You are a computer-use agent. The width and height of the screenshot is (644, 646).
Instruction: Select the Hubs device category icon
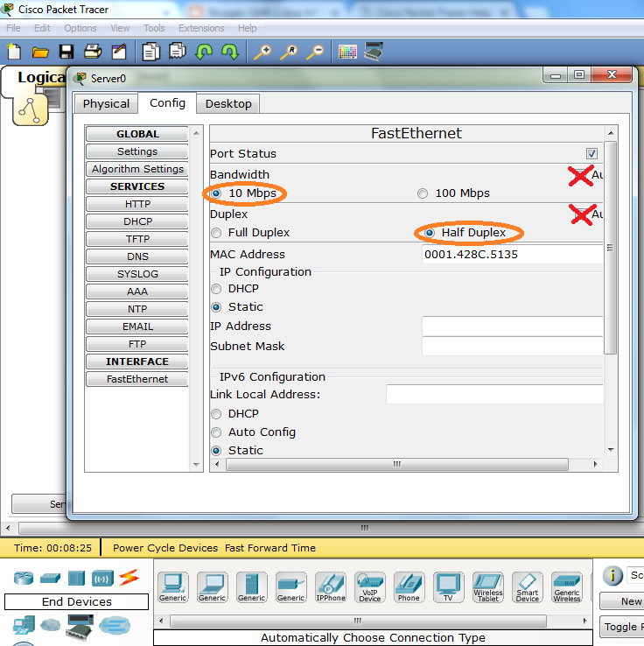76,578
